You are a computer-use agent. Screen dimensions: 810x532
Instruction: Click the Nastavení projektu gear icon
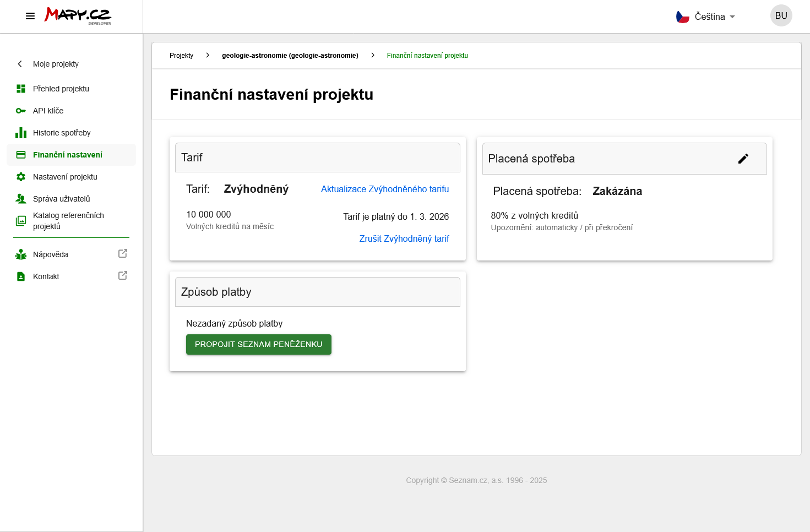[x=21, y=177]
